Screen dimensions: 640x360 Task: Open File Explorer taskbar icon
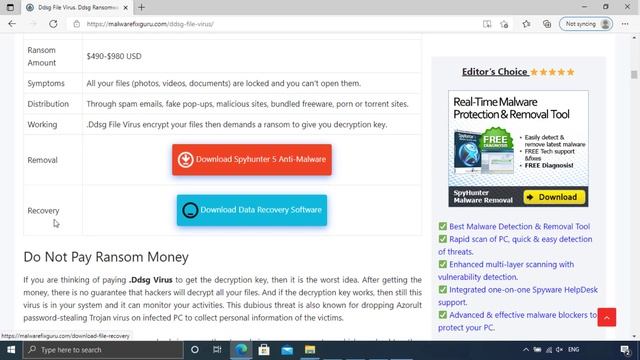(310, 350)
